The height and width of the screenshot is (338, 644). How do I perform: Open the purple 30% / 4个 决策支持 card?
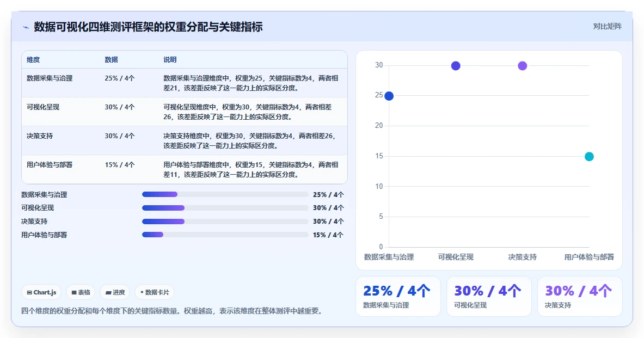coord(580,297)
